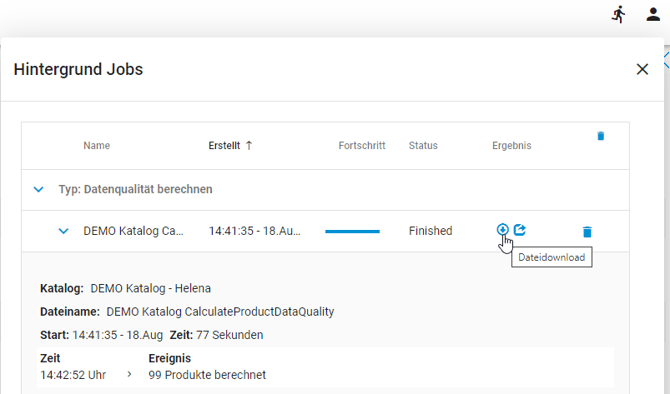The image size is (670, 394).
Task: Close the Hintergrund Jobs dialog
Action: click(642, 69)
